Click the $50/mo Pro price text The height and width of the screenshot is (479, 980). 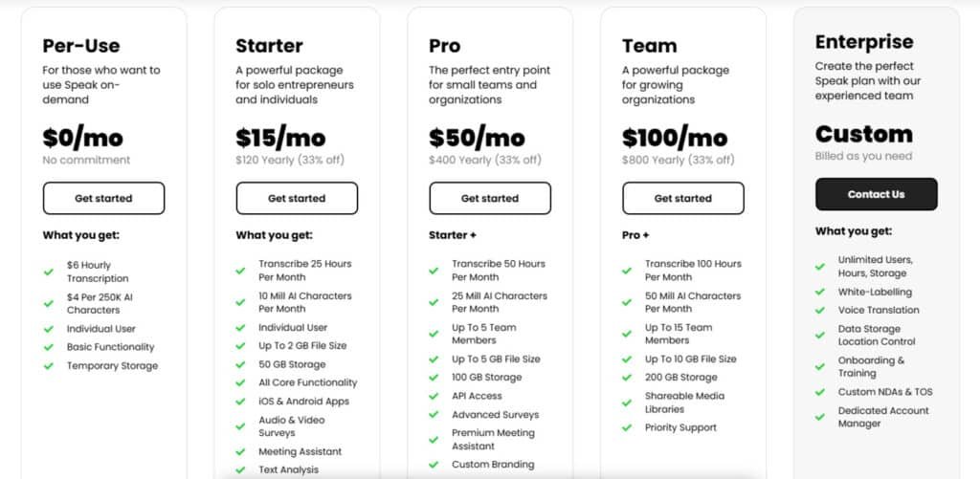[477, 138]
